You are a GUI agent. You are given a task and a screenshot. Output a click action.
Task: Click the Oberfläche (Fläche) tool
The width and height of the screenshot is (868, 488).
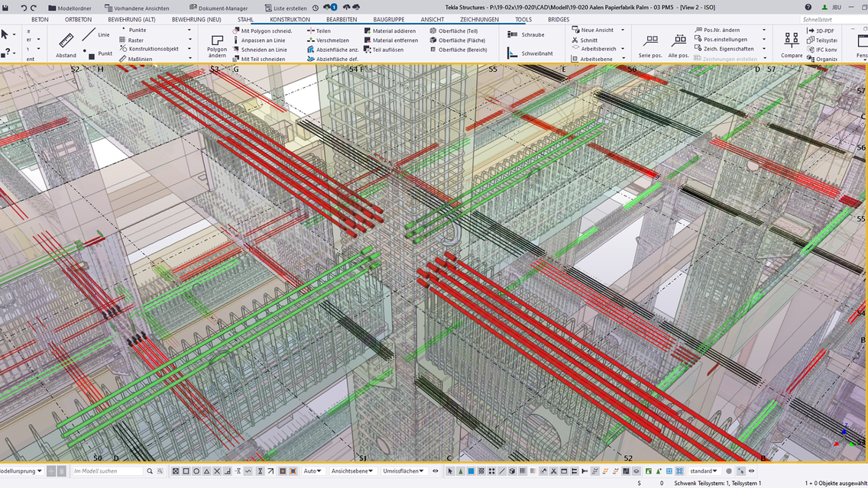pyautogui.click(x=457, y=40)
